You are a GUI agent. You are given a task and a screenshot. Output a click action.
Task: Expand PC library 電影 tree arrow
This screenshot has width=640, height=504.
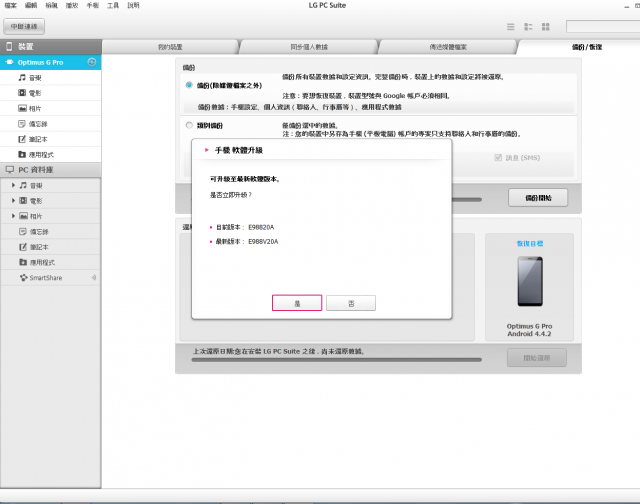[x=13, y=200]
